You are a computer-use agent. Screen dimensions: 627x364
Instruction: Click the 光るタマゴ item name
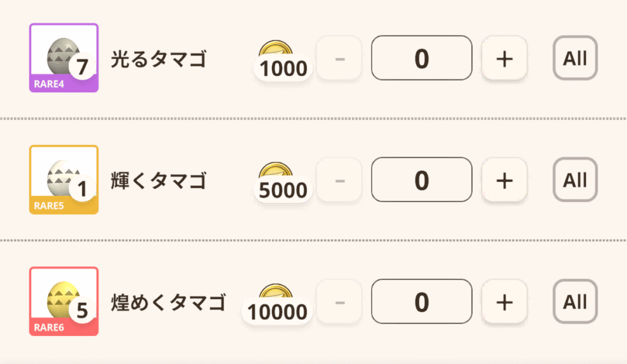tap(159, 59)
